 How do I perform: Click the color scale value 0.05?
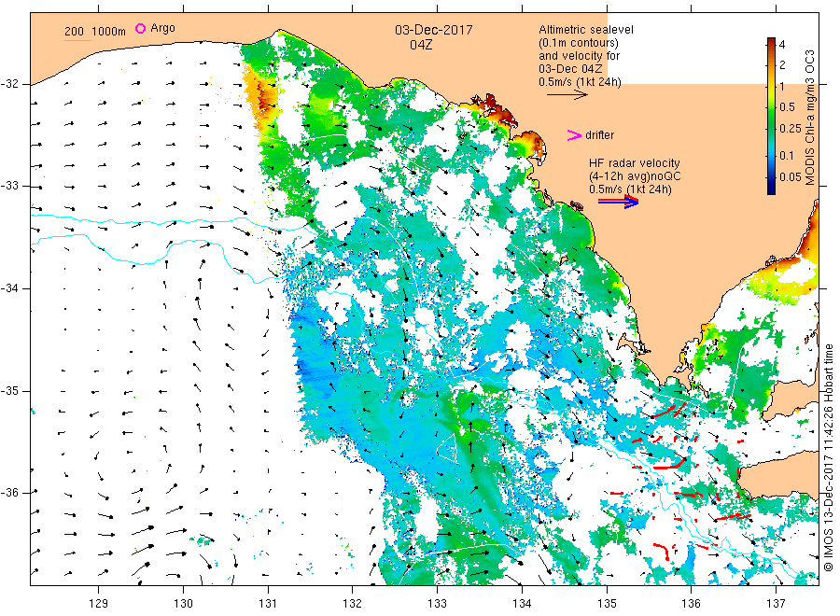point(791,177)
